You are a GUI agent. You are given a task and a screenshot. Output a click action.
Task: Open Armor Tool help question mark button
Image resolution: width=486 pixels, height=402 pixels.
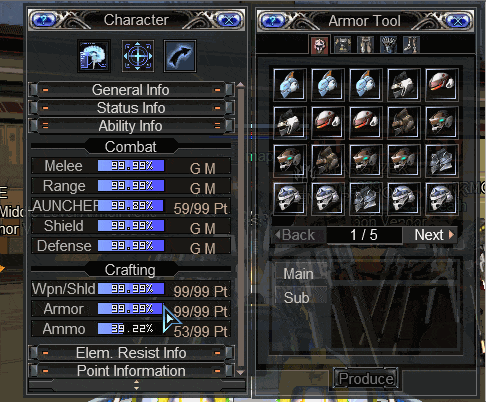pyautogui.click(x=273, y=21)
